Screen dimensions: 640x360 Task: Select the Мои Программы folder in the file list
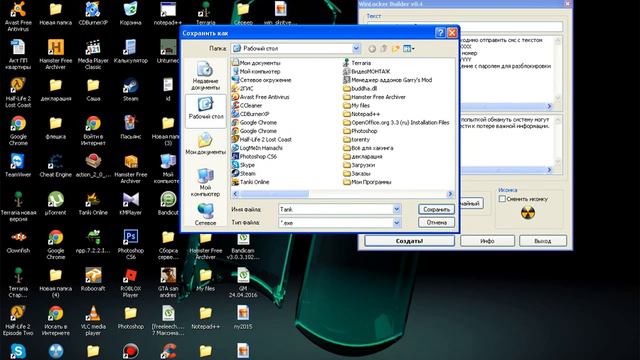coord(367,182)
